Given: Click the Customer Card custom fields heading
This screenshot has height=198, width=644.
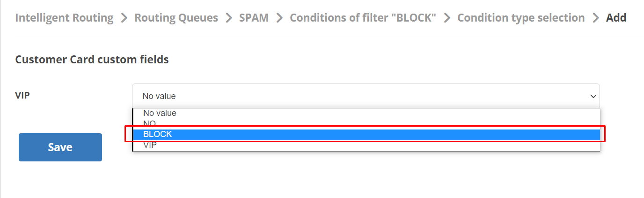Looking at the screenshot, I should coord(92,60).
